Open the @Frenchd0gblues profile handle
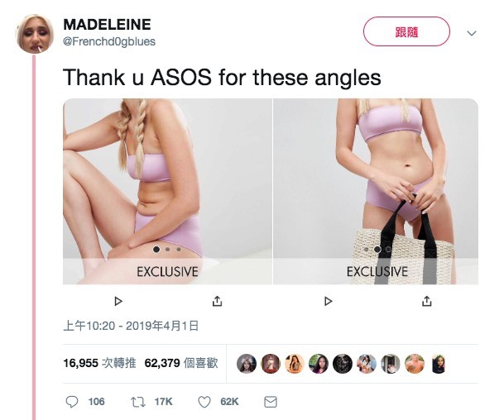 (x=109, y=41)
